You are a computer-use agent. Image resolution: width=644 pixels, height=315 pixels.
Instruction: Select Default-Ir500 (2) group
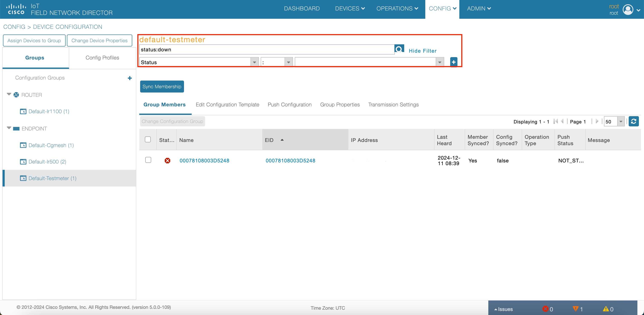tap(47, 162)
